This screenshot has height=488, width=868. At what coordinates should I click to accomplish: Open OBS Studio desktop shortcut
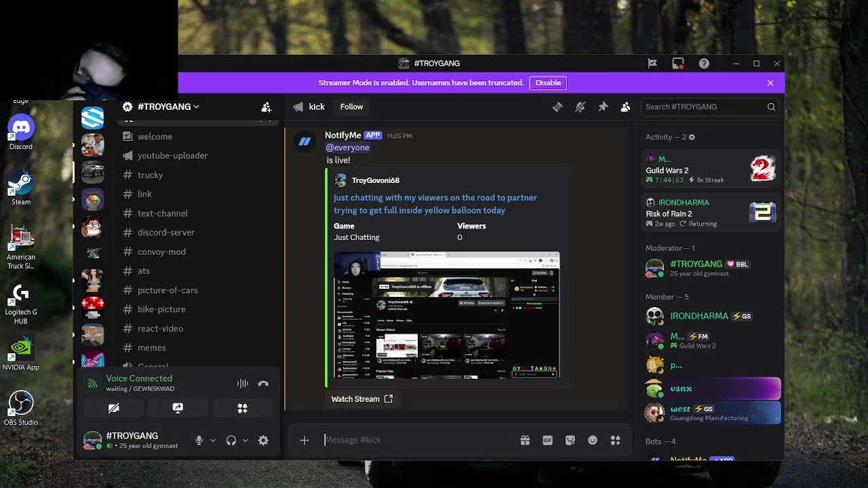pos(21,409)
